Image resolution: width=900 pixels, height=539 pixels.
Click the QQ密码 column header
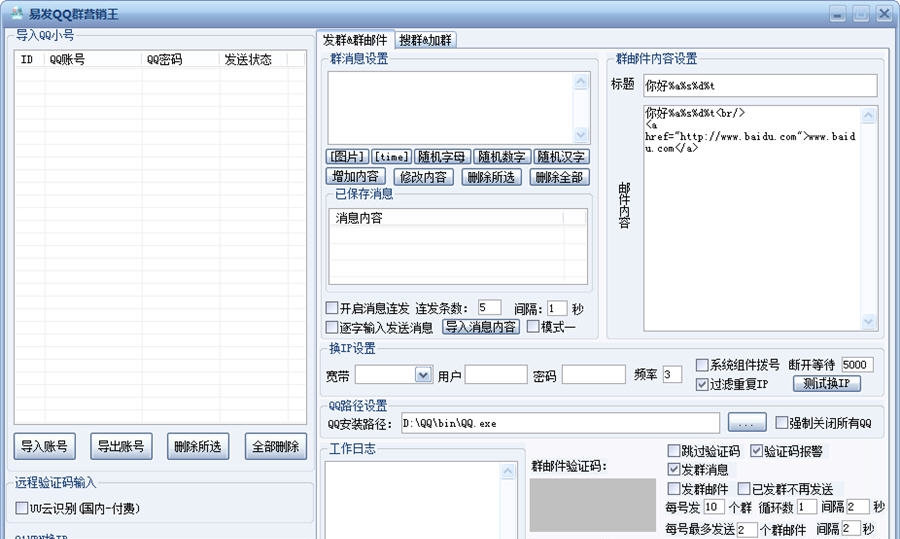pyautogui.click(x=181, y=59)
